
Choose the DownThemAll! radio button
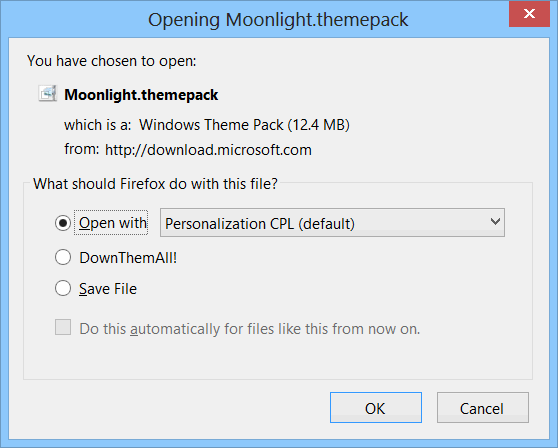pos(63,257)
